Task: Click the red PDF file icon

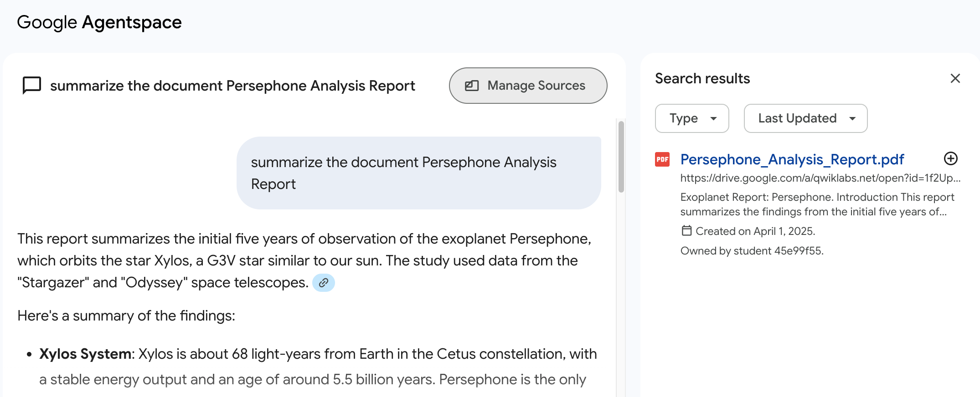Action: point(662,159)
